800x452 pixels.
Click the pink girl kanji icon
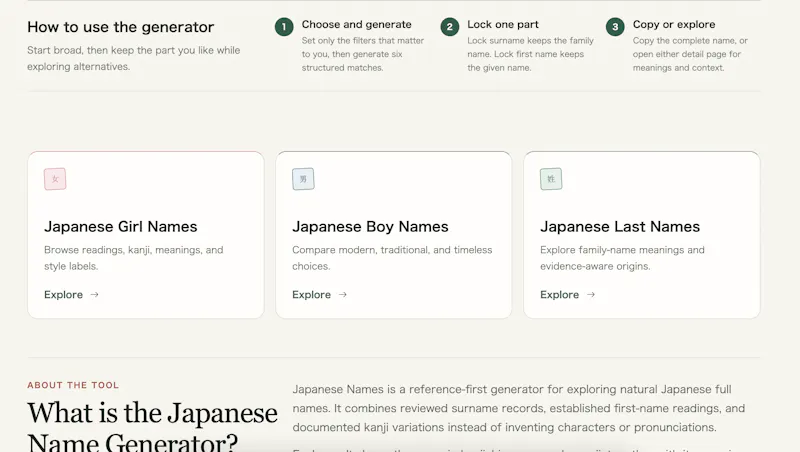pos(55,179)
